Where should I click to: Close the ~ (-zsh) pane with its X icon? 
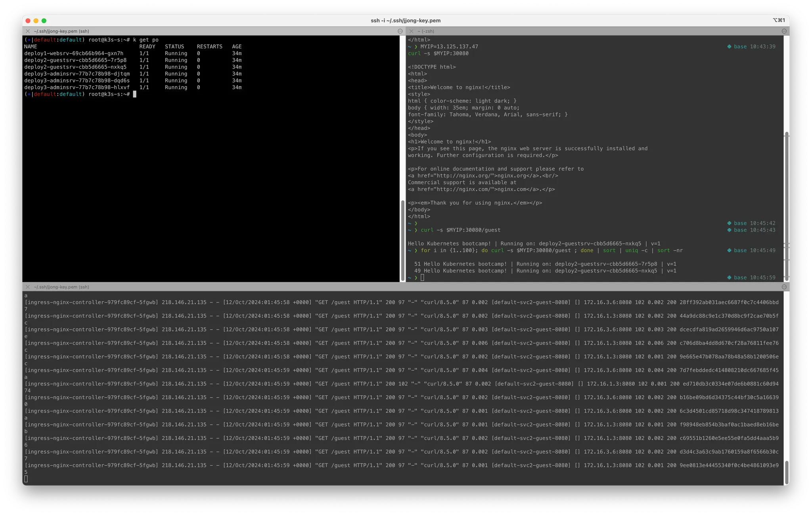(411, 31)
